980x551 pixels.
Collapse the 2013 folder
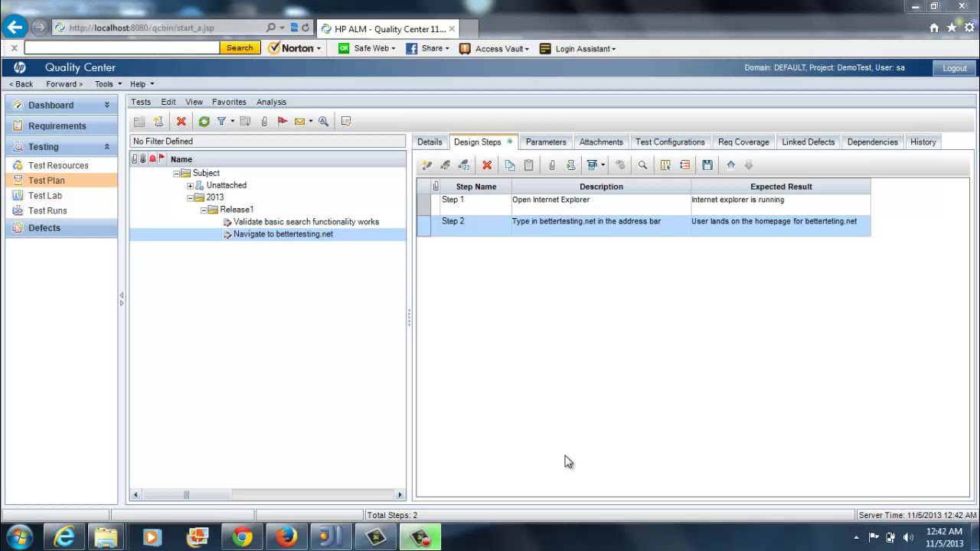191,197
